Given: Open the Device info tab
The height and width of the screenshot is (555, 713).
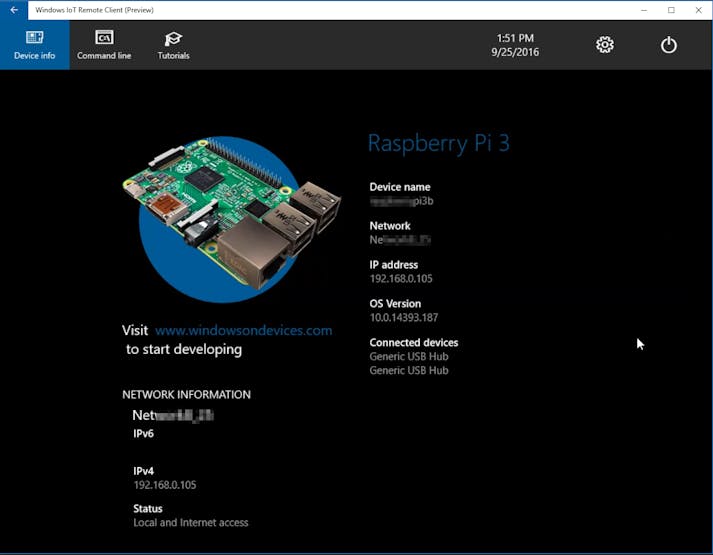Looking at the screenshot, I should coord(35,45).
